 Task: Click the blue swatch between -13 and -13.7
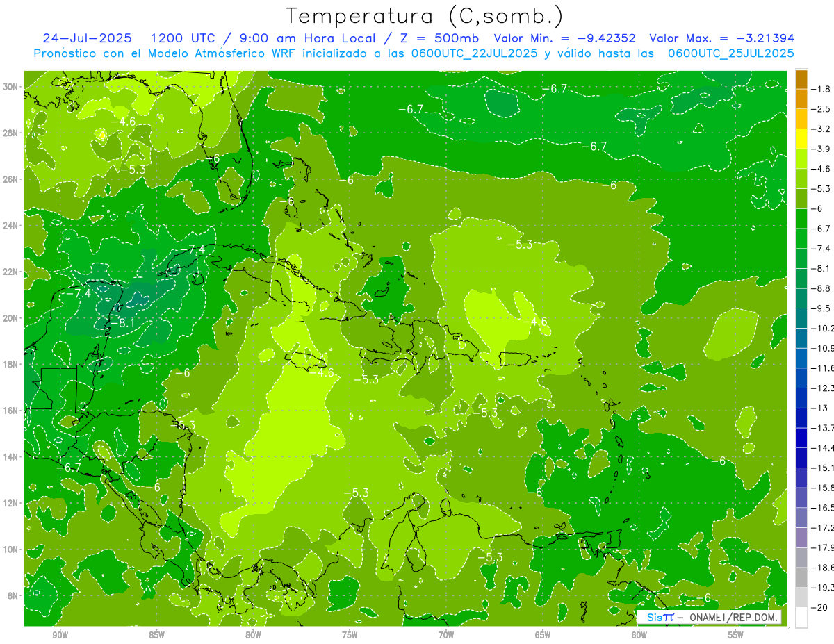coord(801,418)
